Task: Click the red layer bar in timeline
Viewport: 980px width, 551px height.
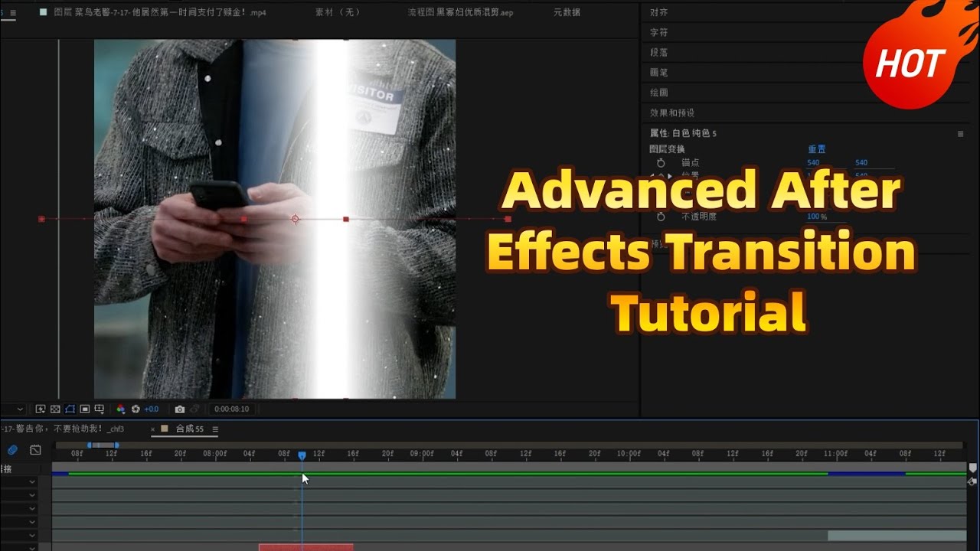Action: click(x=305, y=546)
